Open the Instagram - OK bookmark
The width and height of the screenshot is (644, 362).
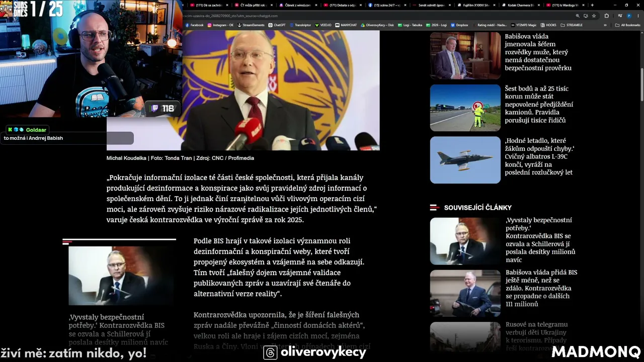point(220,25)
